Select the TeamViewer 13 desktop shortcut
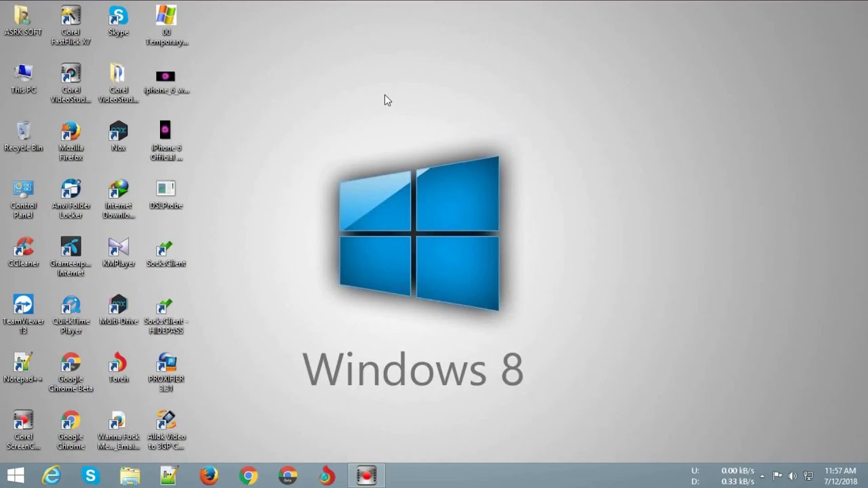Image resolution: width=868 pixels, height=488 pixels. tap(23, 314)
